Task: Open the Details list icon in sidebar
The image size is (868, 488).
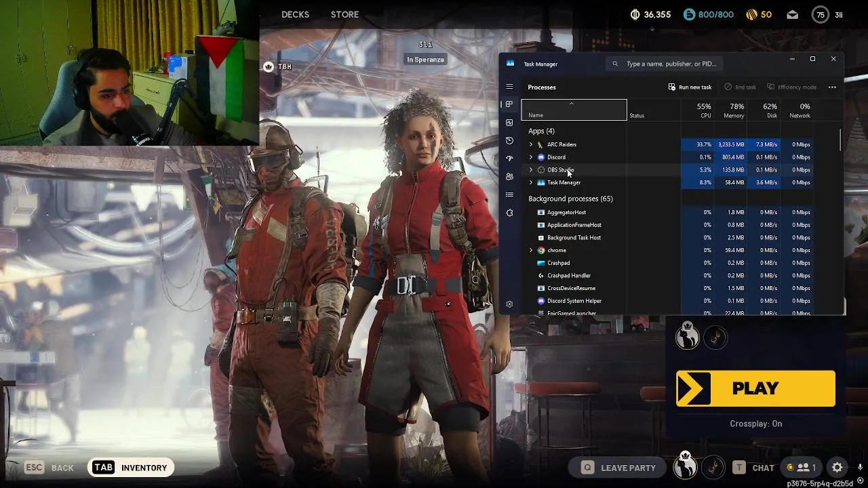Action: point(509,195)
